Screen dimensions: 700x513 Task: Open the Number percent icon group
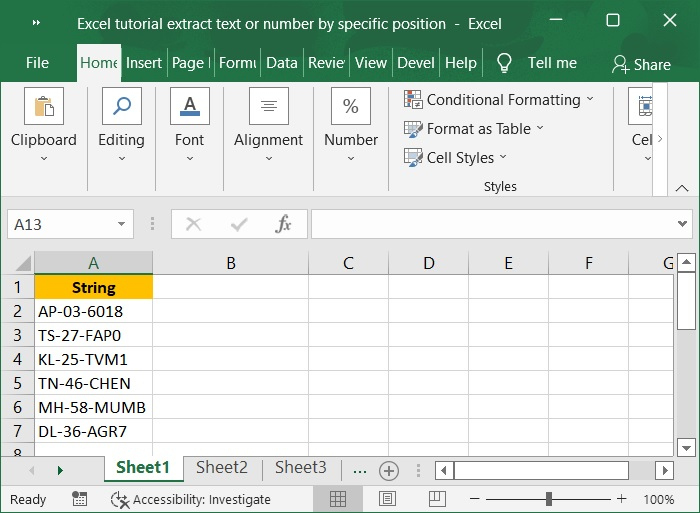coord(351,106)
